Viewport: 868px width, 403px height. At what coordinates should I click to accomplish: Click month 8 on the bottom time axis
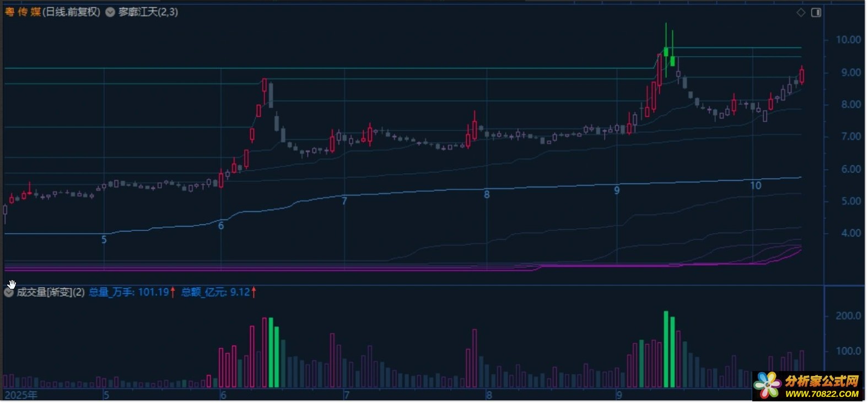(x=489, y=395)
